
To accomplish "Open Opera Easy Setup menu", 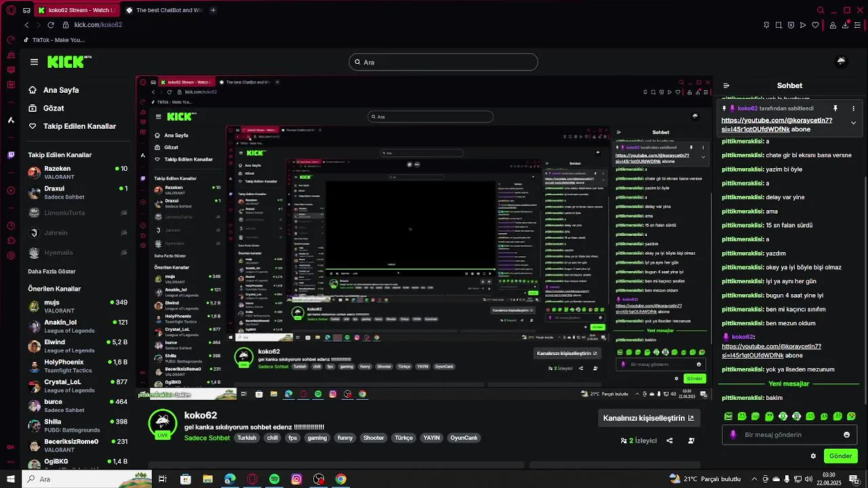I will point(858,25).
